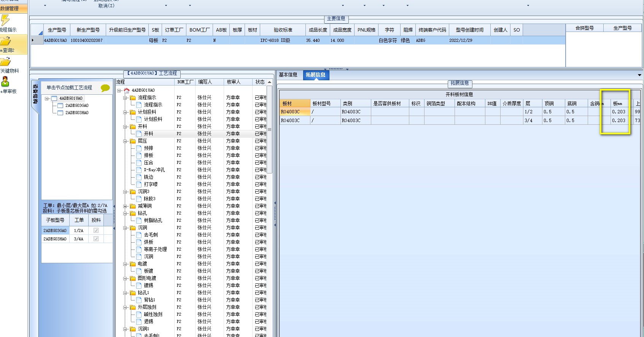The image size is (644, 337).
Task: Toggle 投料 checkbox for 2ADEG03GA0
Action: (96, 230)
